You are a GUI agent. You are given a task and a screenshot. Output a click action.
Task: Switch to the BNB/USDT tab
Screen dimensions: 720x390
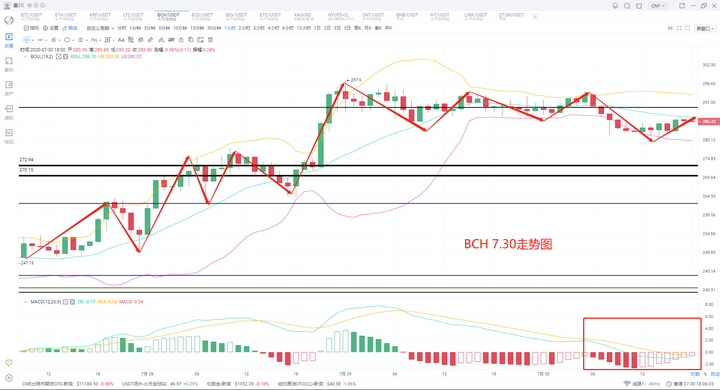(x=407, y=17)
